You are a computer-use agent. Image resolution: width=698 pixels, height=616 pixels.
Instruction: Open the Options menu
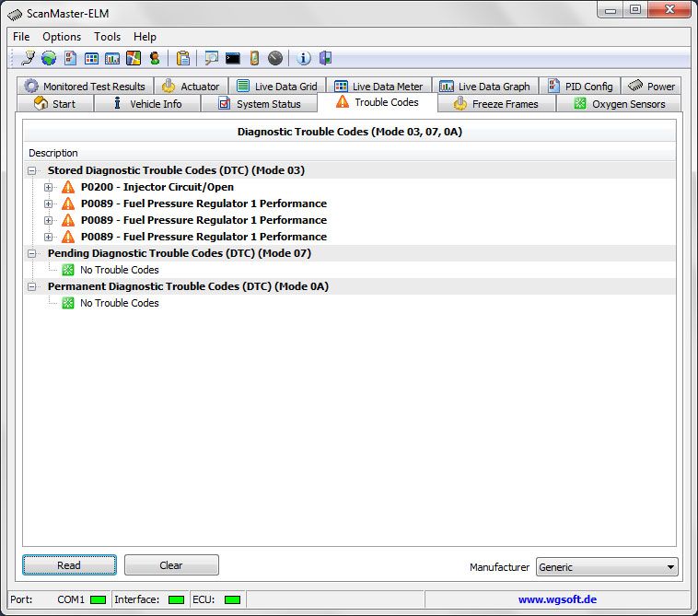[x=62, y=37]
